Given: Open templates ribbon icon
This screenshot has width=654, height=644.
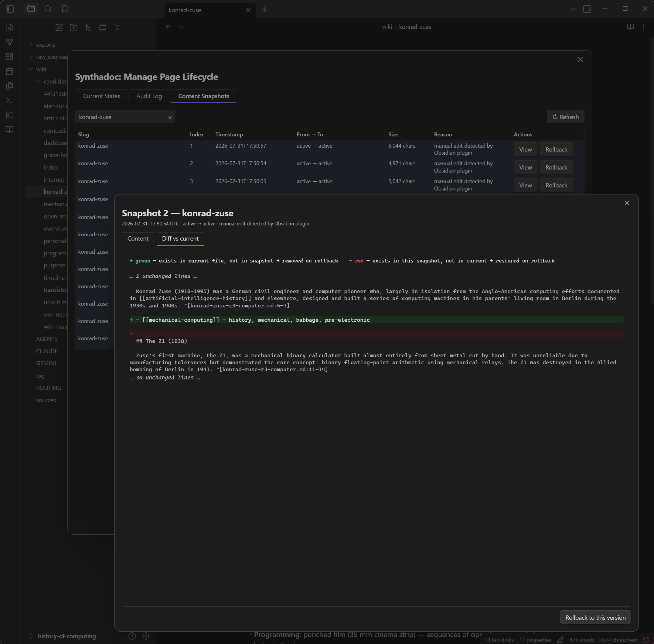Looking at the screenshot, I should [10, 86].
